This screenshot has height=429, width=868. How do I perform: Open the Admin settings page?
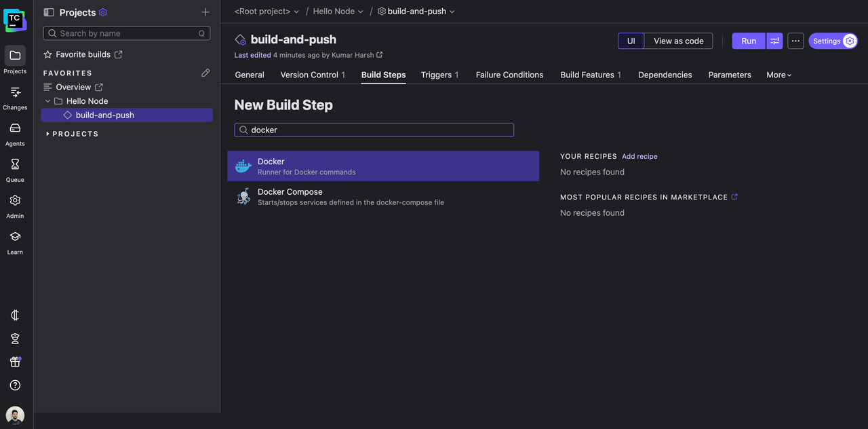click(x=15, y=206)
